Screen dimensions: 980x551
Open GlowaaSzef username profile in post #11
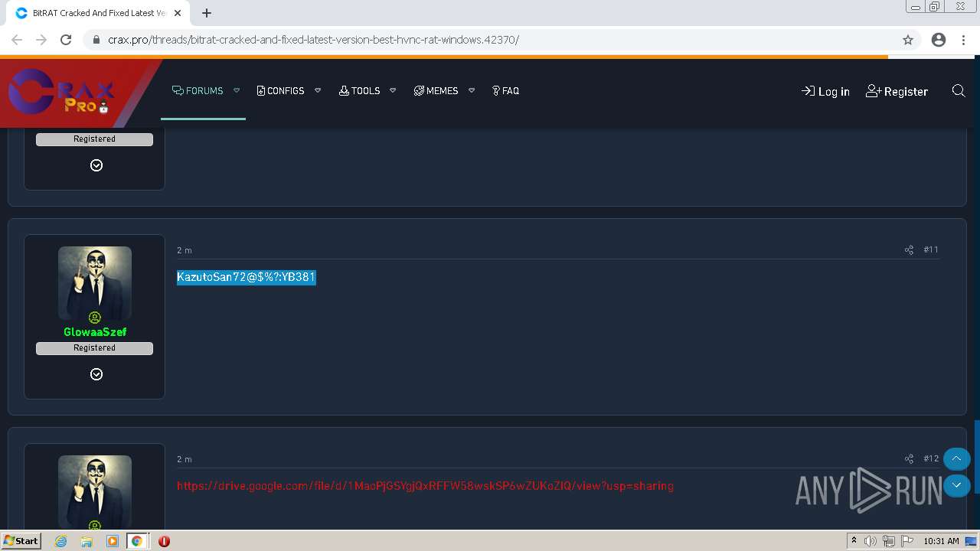click(95, 332)
